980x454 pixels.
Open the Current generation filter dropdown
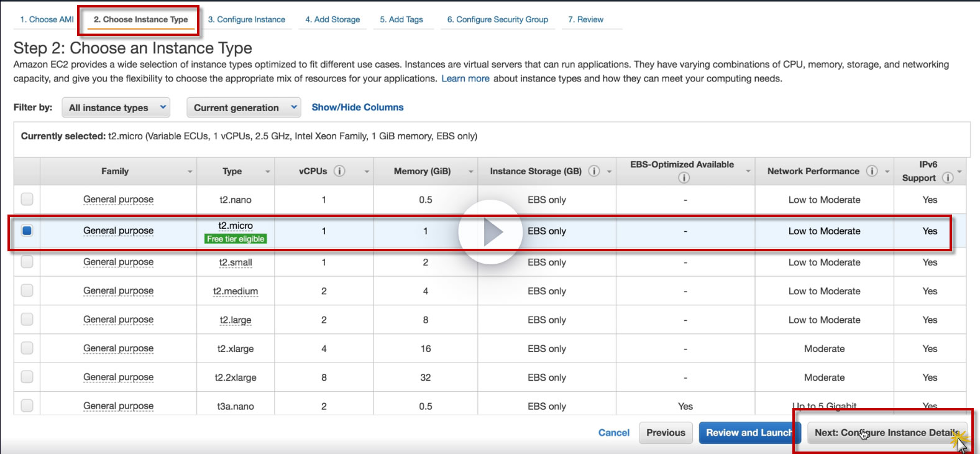(x=244, y=108)
